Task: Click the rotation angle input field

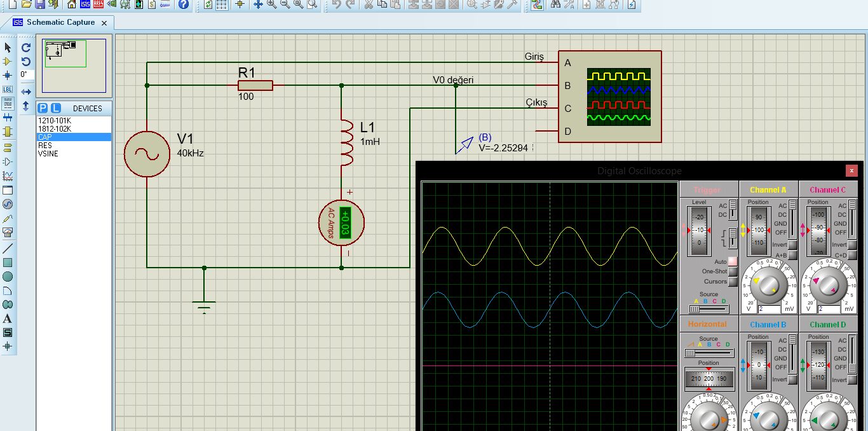Action: pos(26,74)
